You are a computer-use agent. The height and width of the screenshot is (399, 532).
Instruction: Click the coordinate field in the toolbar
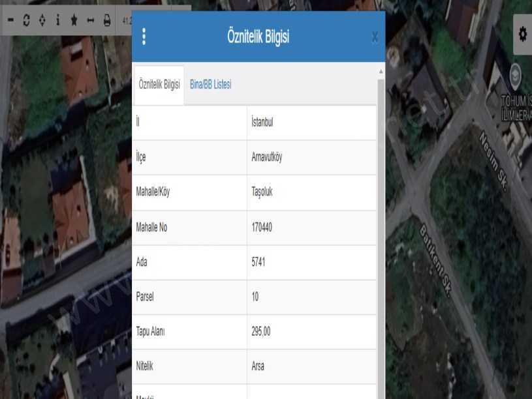pos(125,20)
